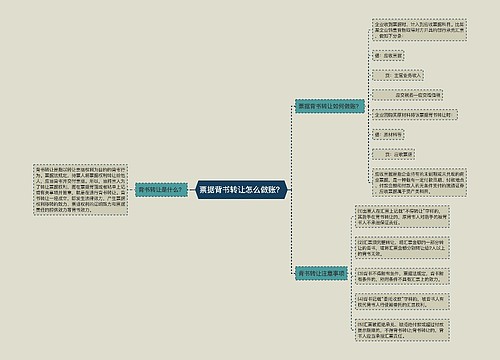Select the central node 票据背书转让怎么做账?
500x360 pixels.
click(241, 190)
